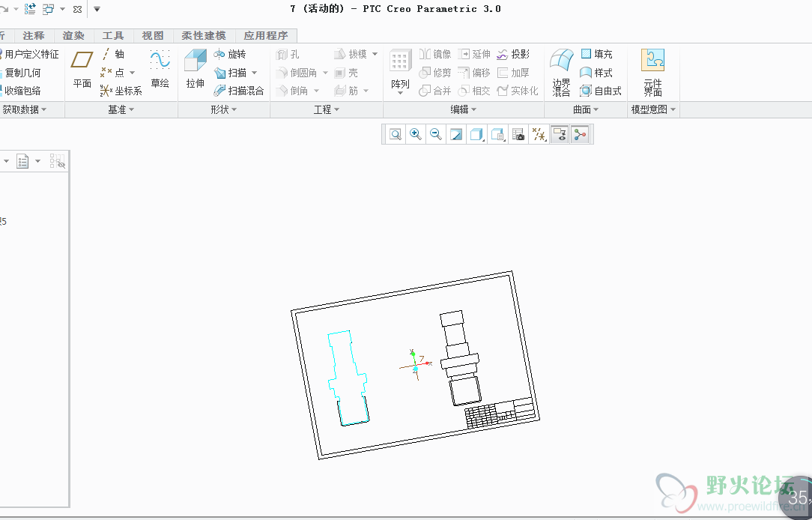Switch to the 工具 tab
The image size is (812, 520).
[113, 36]
